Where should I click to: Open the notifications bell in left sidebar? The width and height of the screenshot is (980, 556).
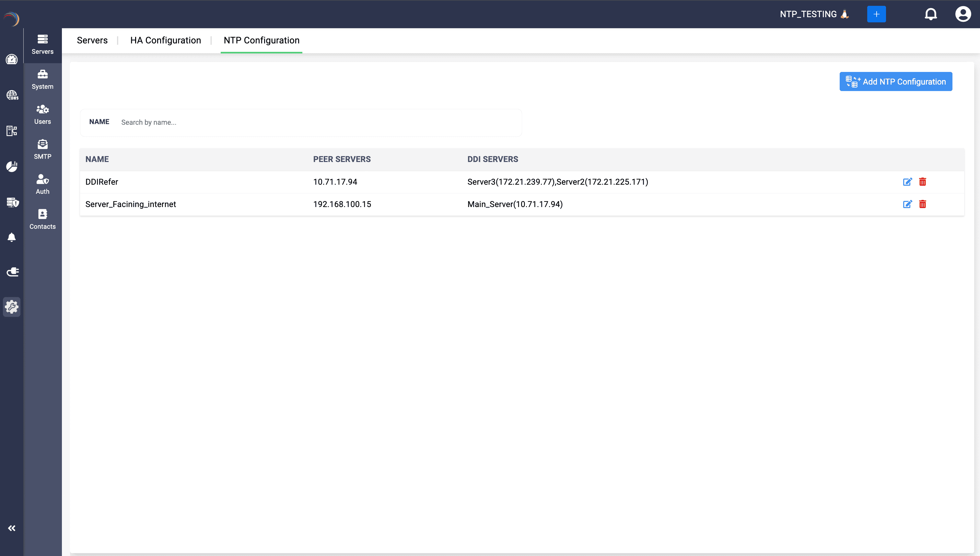click(11, 237)
